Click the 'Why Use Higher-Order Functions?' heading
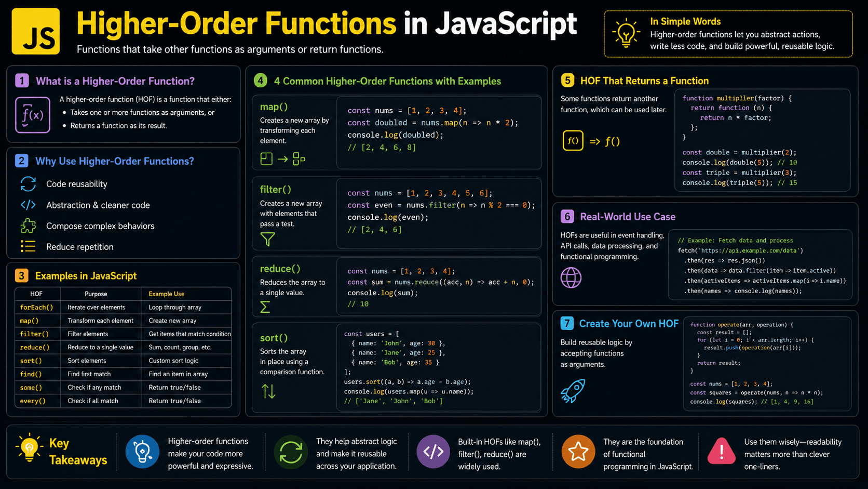 pyautogui.click(x=115, y=161)
